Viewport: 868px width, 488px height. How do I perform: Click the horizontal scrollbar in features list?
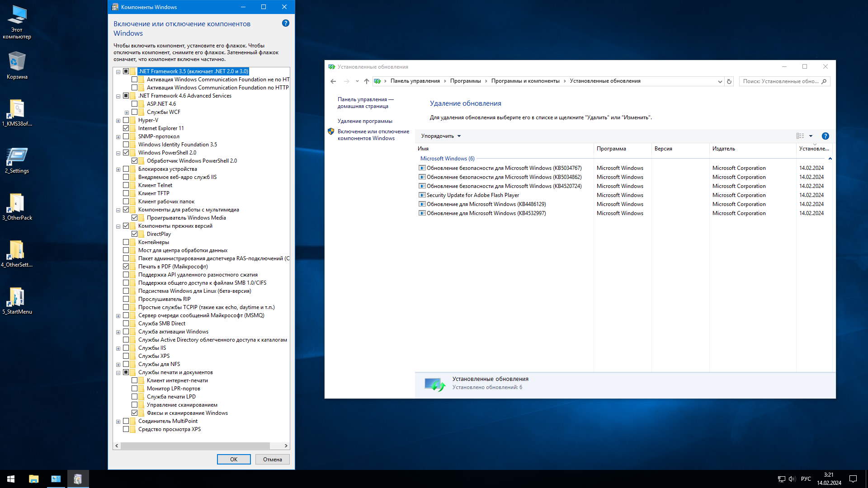click(195, 446)
